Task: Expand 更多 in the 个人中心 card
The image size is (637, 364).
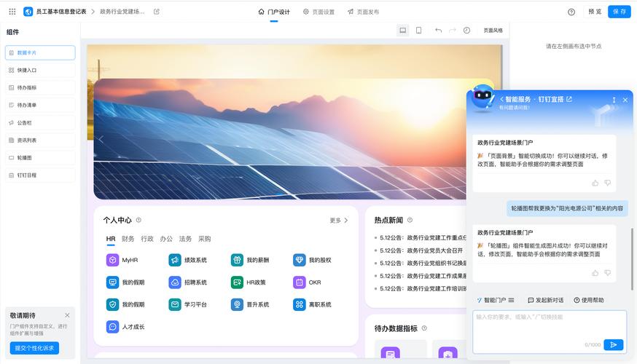Action: [339, 220]
